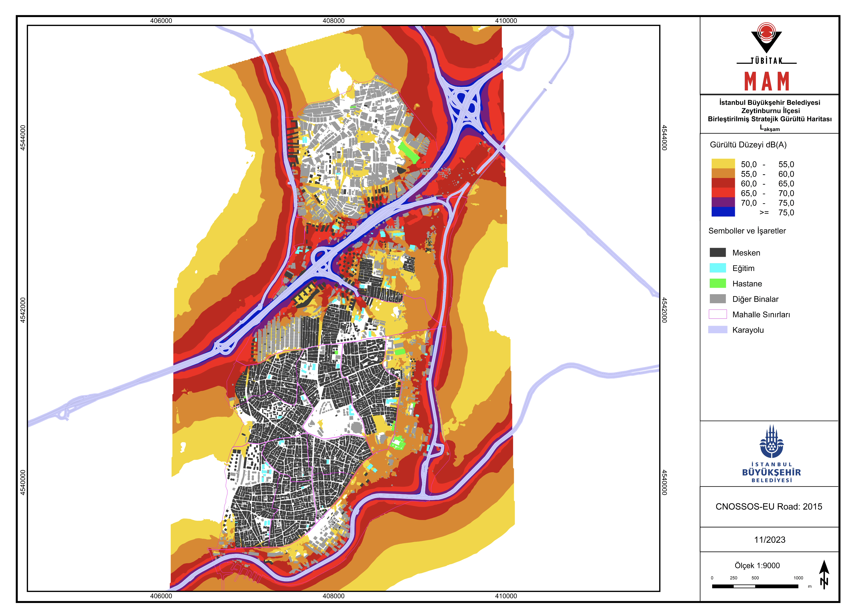Pick the yellow 50,0–55,0 noise swatch
The width and height of the screenshot is (853, 616).
point(723,163)
